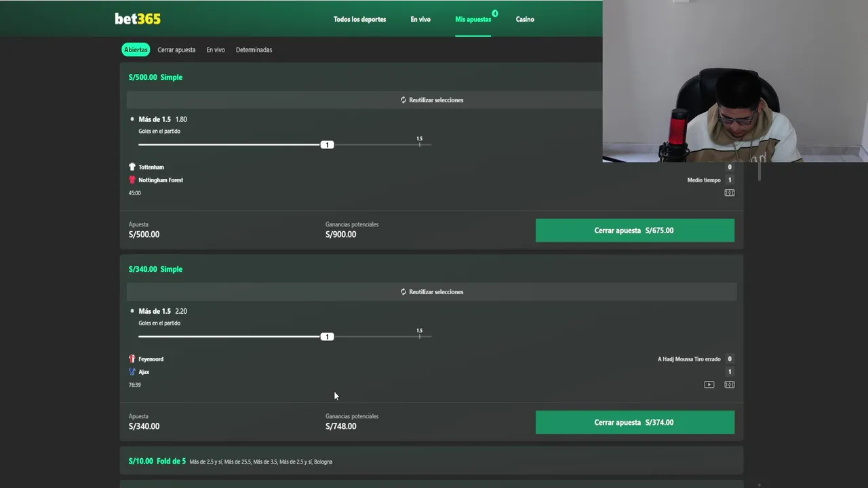Click Medio tiempo status text

[x=704, y=180]
